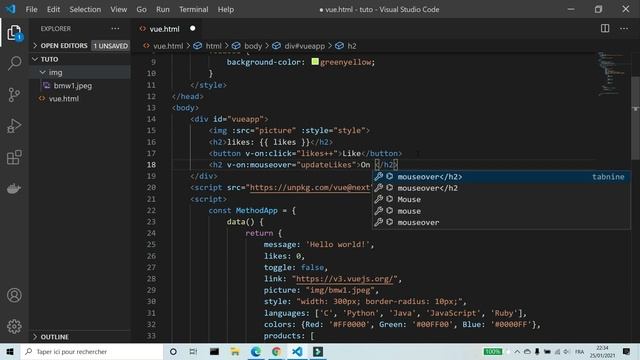This screenshot has height=360, width=640.
Task: Click the editor minimap
Action: [611, 73]
